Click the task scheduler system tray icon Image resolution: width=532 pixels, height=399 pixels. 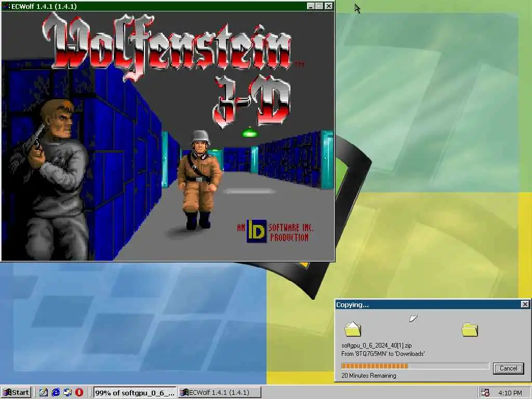click(x=485, y=393)
